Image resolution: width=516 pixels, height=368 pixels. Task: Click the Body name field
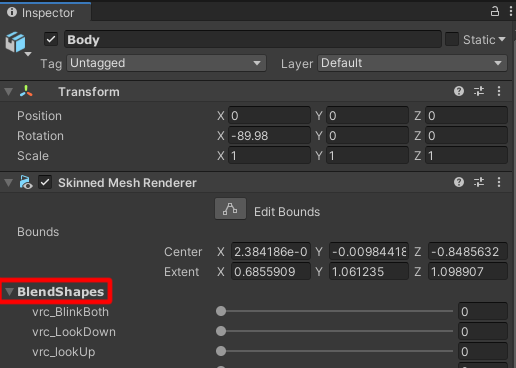(253, 39)
